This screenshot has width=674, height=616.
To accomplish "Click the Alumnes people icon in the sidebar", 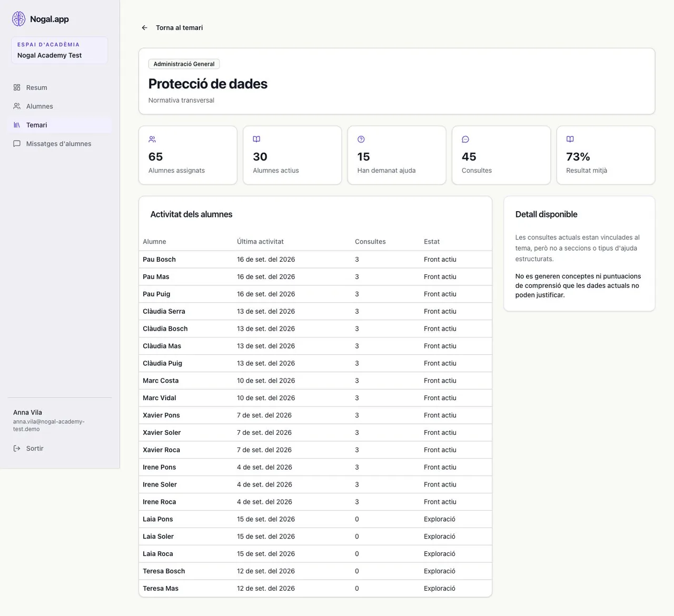I will [x=17, y=106].
